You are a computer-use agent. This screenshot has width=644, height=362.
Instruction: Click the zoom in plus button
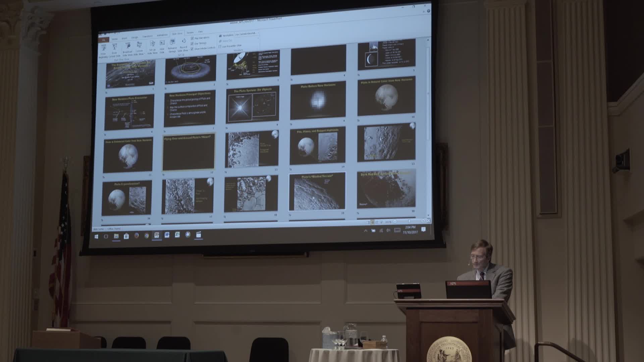click(x=423, y=221)
